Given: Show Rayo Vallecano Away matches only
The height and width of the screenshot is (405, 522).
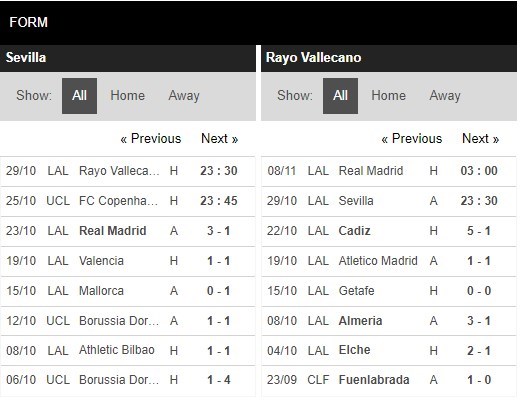Looking at the screenshot, I should [x=445, y=96].
